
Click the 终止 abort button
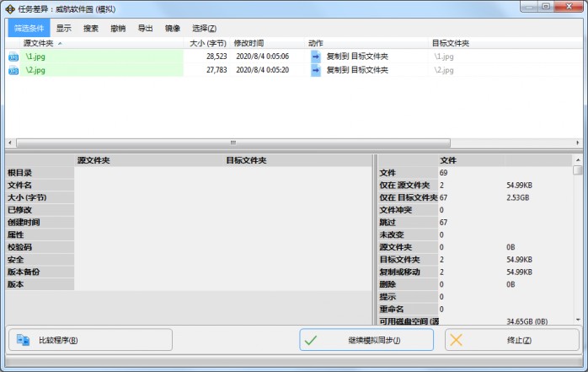513,340
